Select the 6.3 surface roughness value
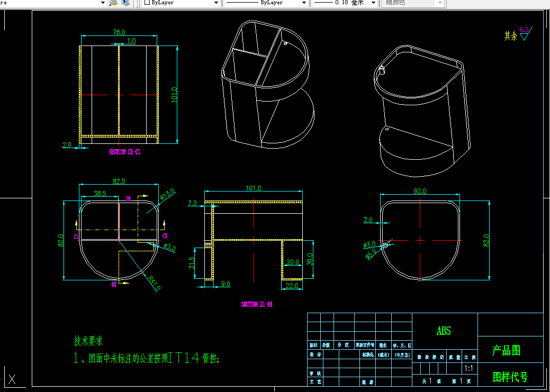 [524, 30]
